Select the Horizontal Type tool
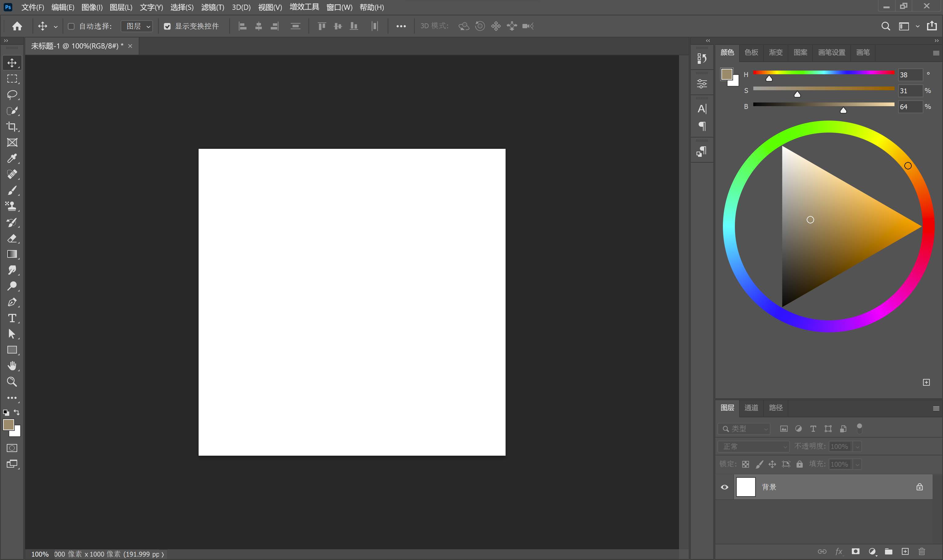 (x=12, y=318)
